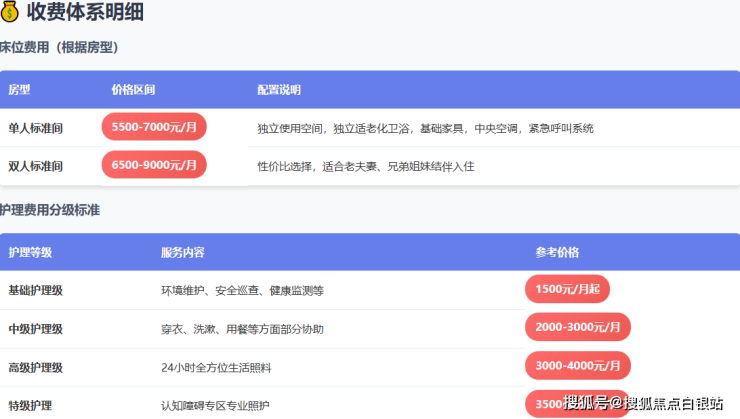
Task: Click the 2000-3000元/月 price badge
Action: (577, 327)
